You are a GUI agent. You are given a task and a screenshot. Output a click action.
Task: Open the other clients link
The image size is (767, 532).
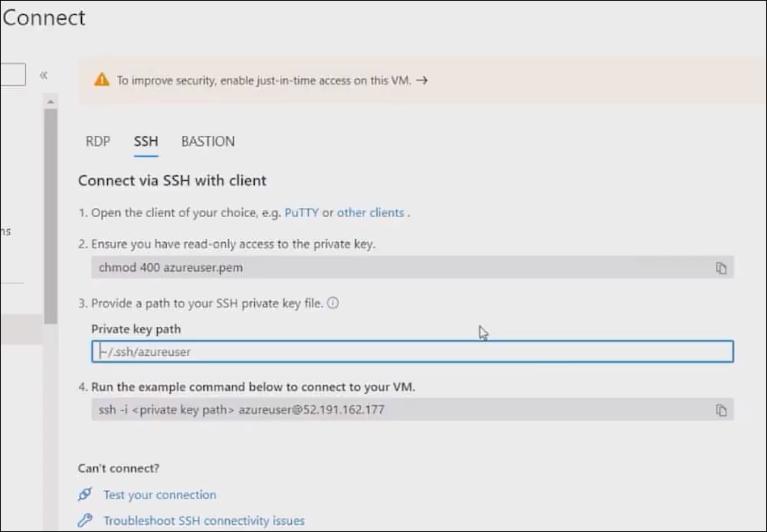click(x=370, y=212)
